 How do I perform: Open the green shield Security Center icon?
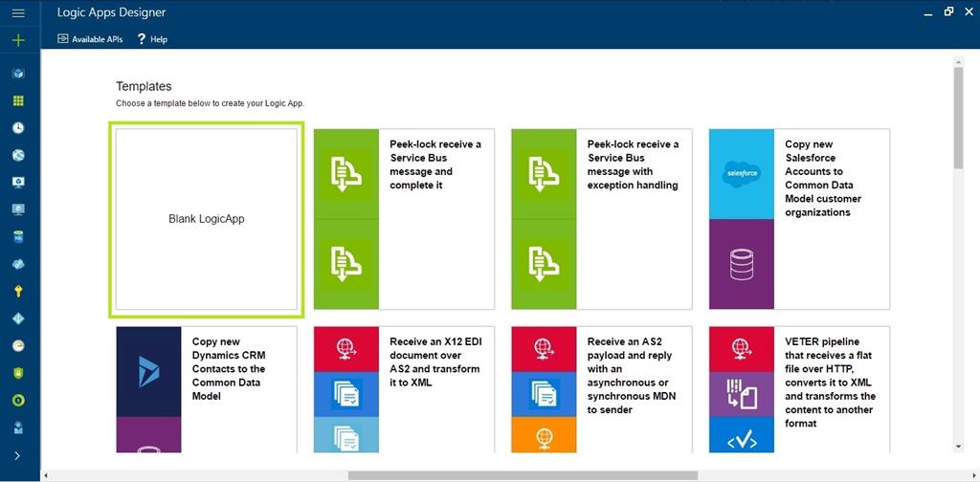tap(18, 373)
